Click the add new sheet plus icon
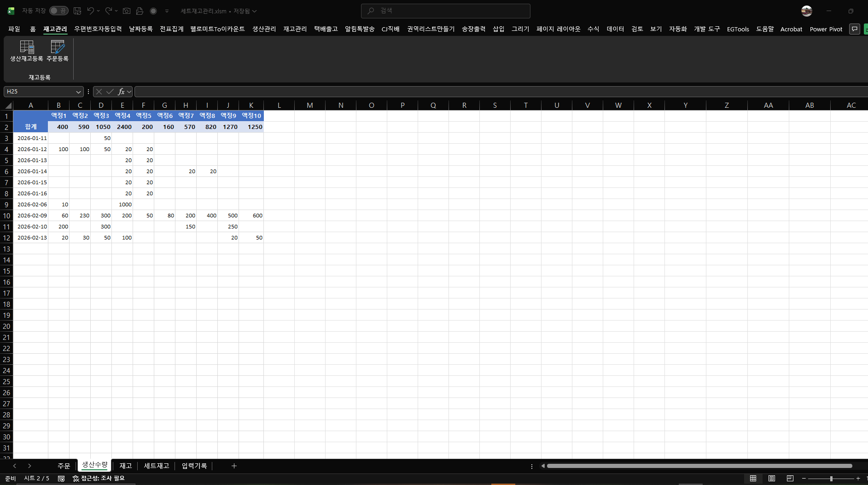868x485 pixels. coord(234,466)
